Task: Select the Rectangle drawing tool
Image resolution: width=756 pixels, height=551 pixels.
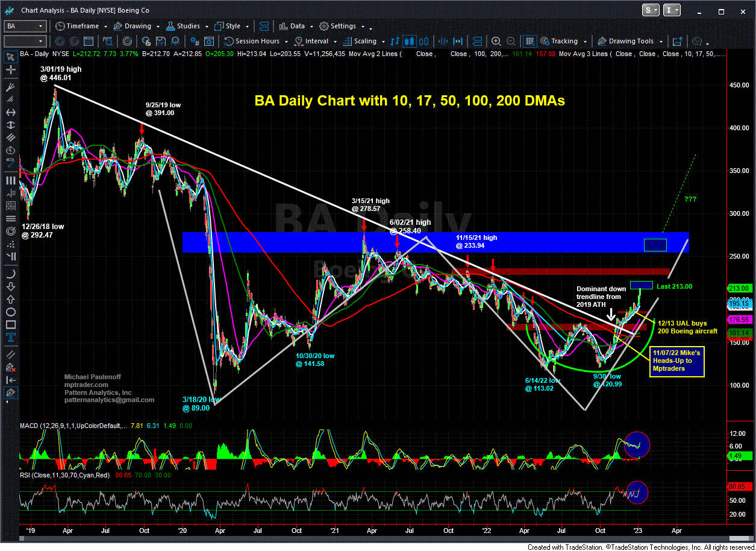Action: [x=11, y=325]
